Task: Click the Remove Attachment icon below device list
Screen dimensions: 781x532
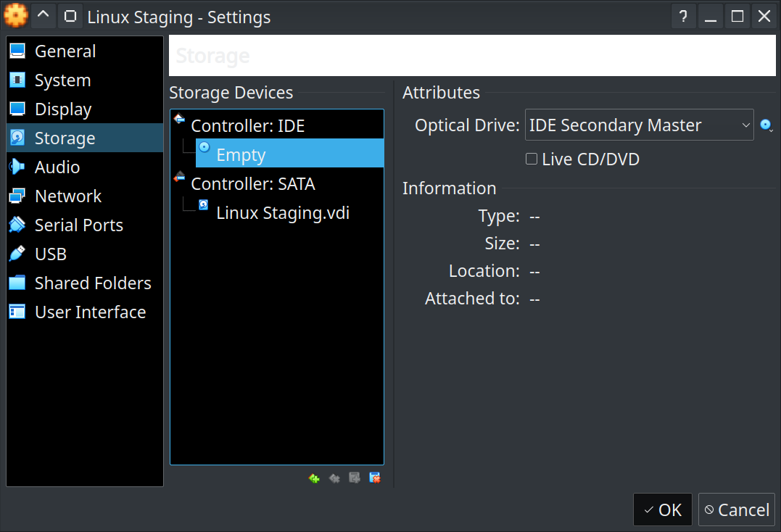Action: pos(375,478)
